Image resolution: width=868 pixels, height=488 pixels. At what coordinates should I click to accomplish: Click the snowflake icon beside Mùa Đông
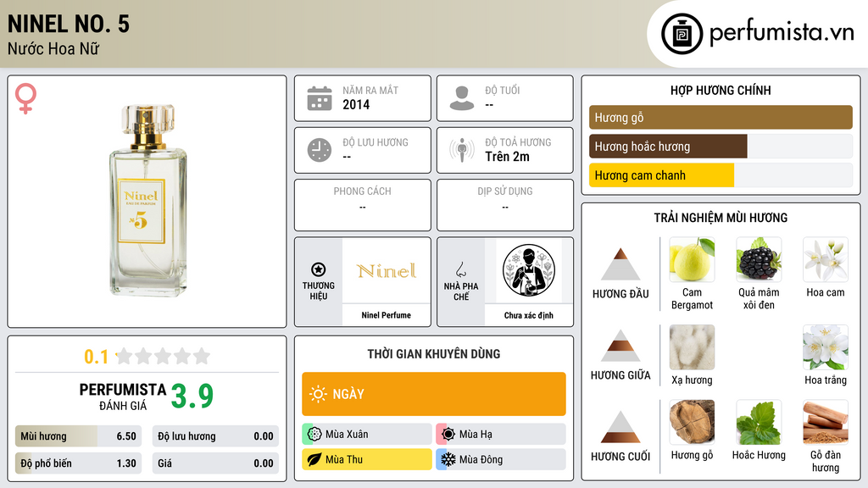click(448, 459)
